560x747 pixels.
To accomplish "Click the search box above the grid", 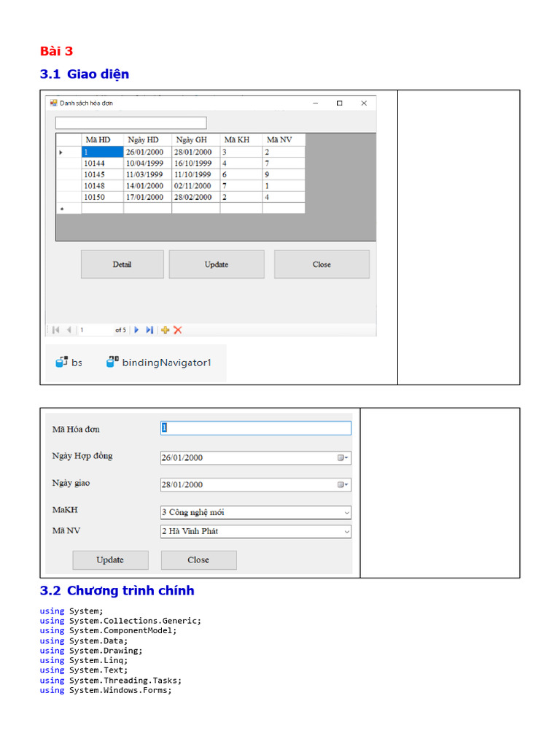I will pos(131,123).
